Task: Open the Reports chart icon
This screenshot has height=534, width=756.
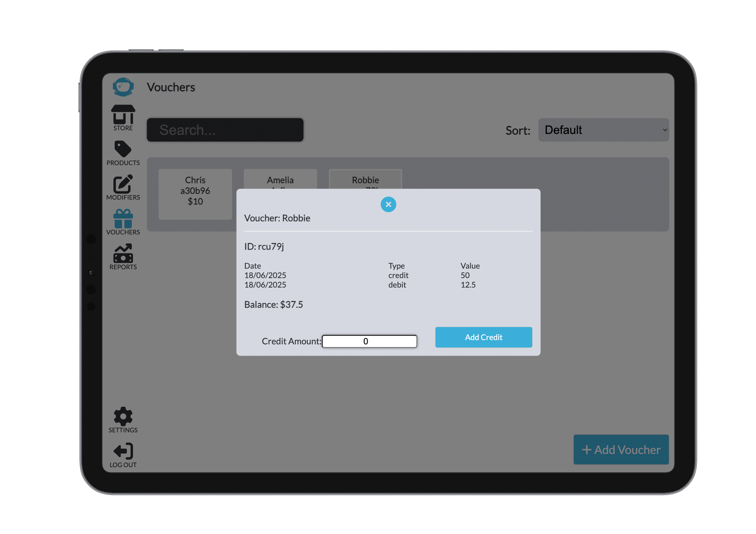Action: click(x=123, y=253)
